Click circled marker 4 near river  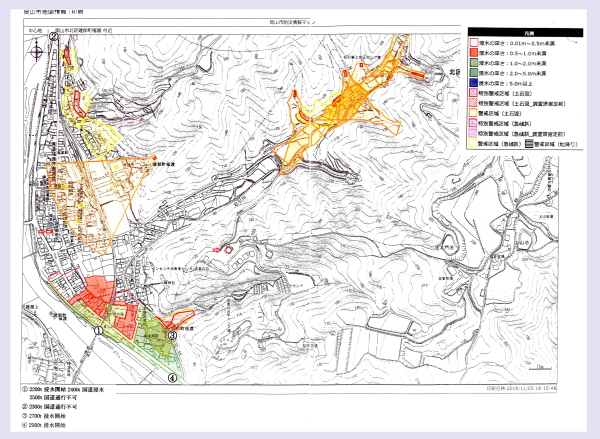pos(173,377)
